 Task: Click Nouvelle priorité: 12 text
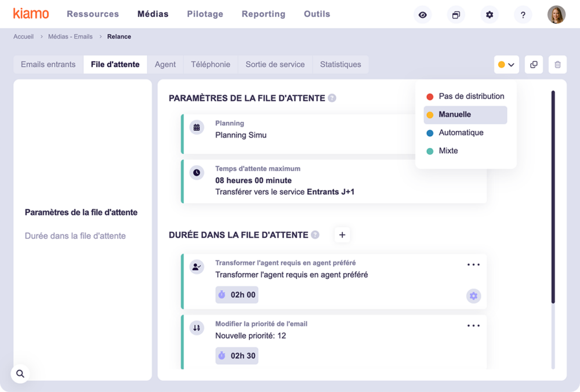251,336
